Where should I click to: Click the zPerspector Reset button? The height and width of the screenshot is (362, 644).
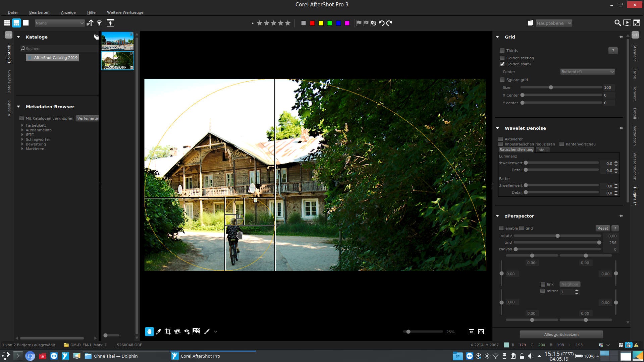tap(602, 228)
